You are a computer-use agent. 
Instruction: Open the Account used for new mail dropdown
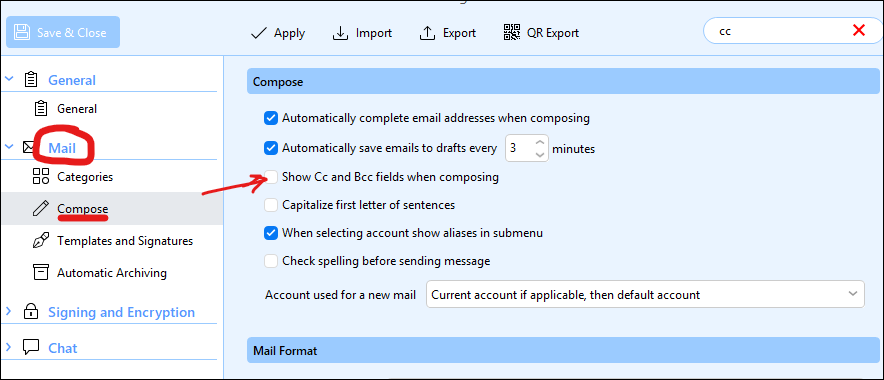(645, 294)
